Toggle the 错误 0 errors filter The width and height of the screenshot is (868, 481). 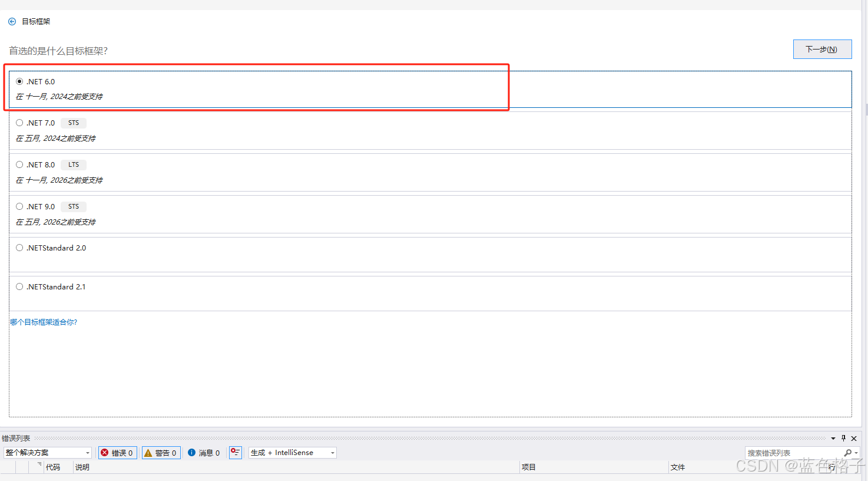pos(117,453)
